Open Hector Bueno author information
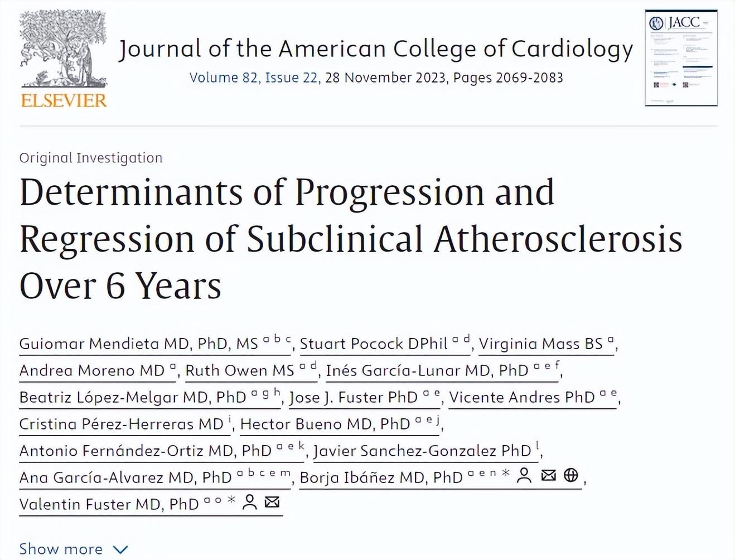This screenshot has width=735, height=560. [x=325, y=424]
